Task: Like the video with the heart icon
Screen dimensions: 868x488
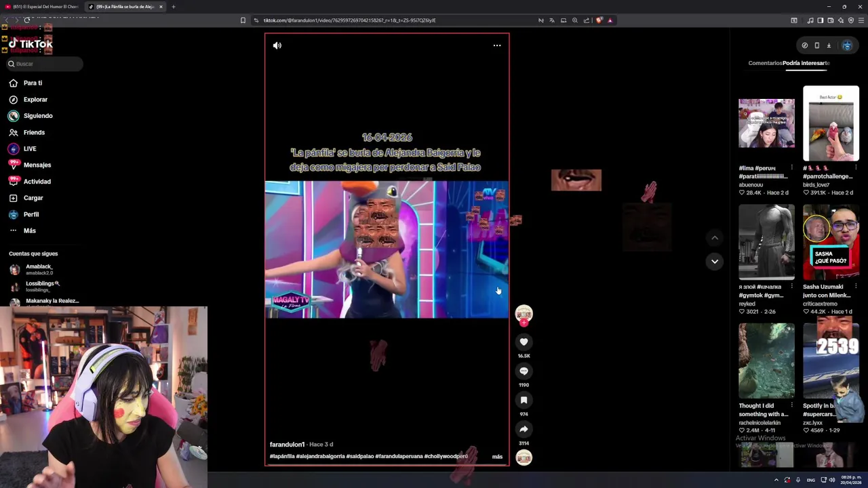Action: [524, 342]
